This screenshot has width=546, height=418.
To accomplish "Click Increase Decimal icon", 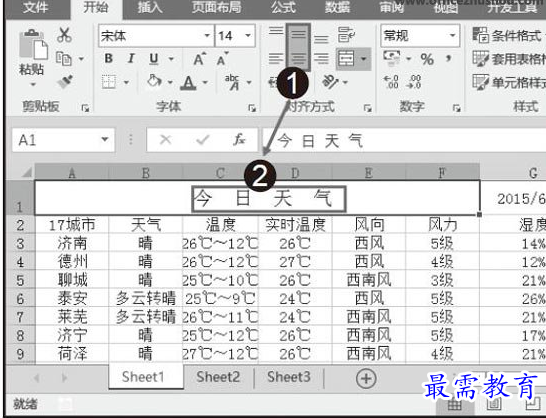I will (x=391, y=82).
